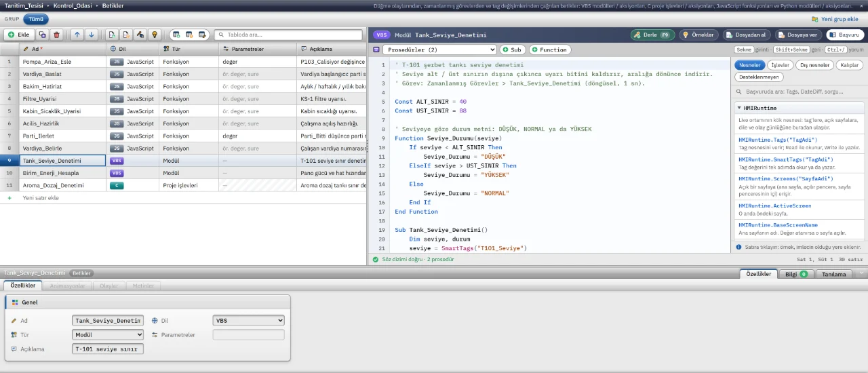
Task: Select the Kontrol_Odasi breadcrumb
Action: coord(74,5)
